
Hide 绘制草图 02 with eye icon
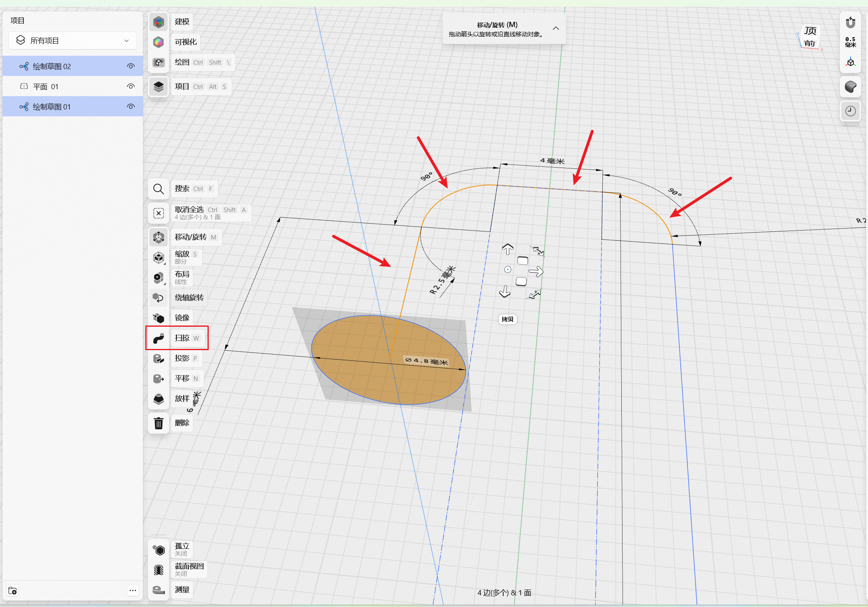pos(130,66)
